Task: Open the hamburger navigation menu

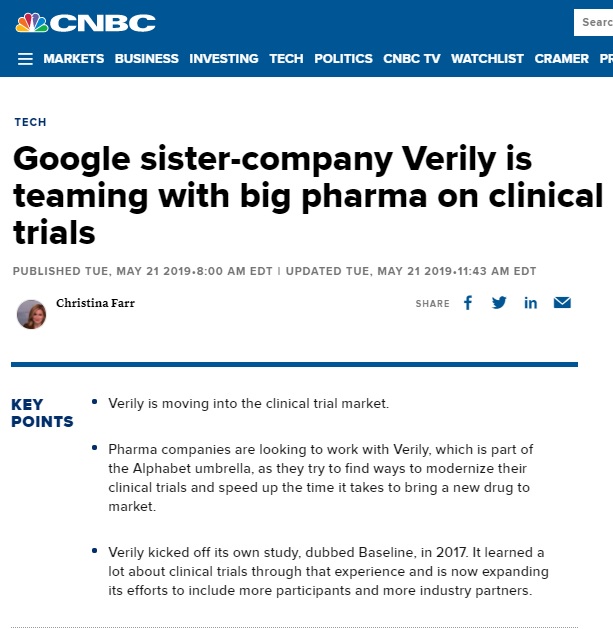Action: (x=25, y=59)
